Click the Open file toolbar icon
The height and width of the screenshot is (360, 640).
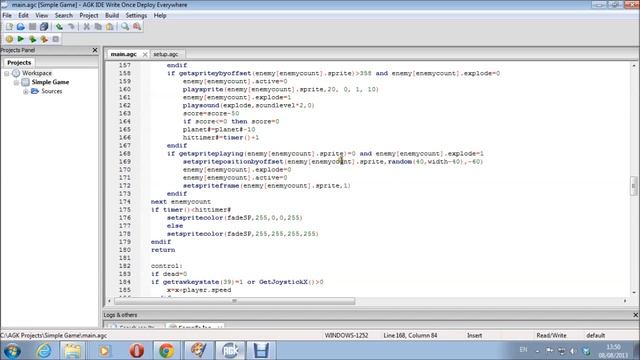pos(20,27)
